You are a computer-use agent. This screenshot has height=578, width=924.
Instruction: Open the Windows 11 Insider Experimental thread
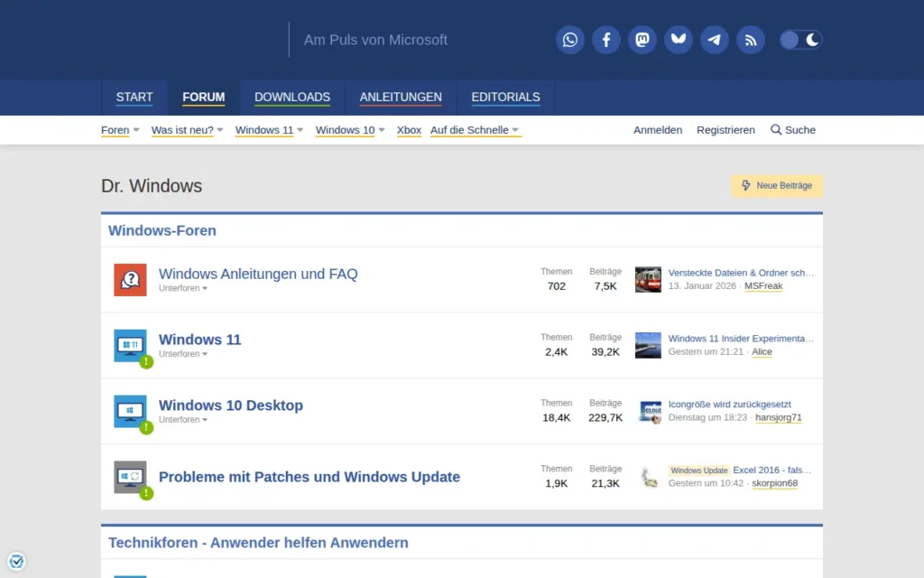tap(741, 339)
